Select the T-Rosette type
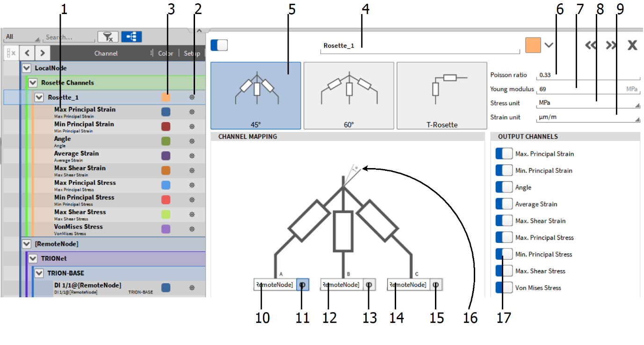This screenshot has height=345, width=644. pos(441,95)
